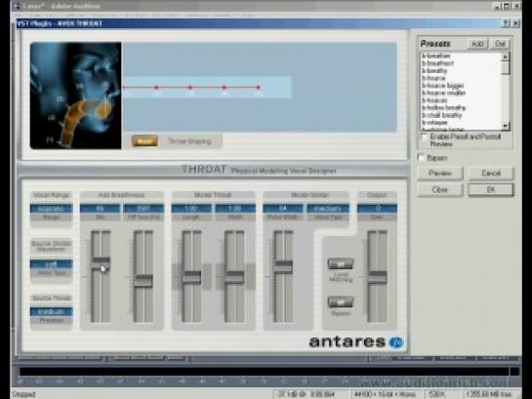The height and width of the screenshot is (399, 532).
Task: Toggle the Level Matching switch
Action: tap(341, 263)
